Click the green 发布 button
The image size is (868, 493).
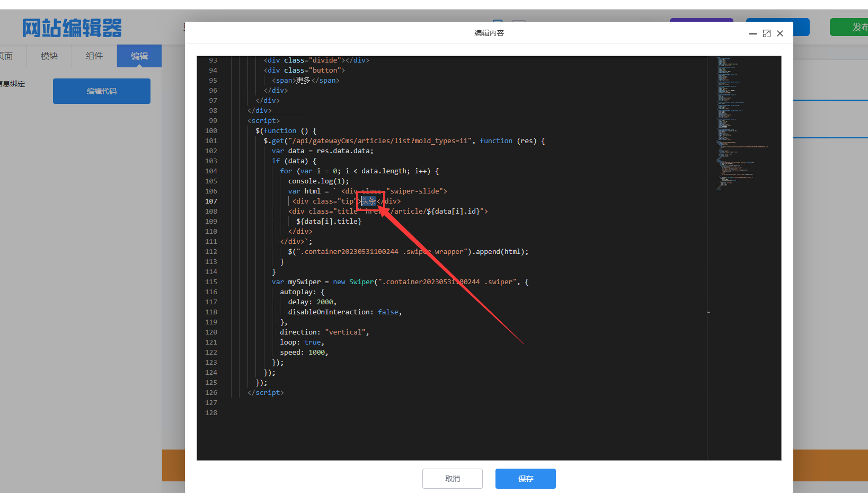tap(849, 27)
